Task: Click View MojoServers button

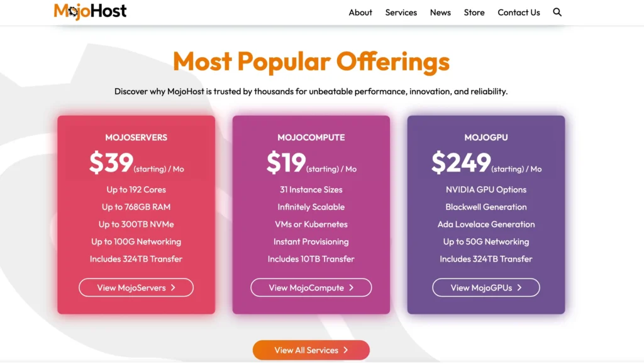Action: [136, 287]
